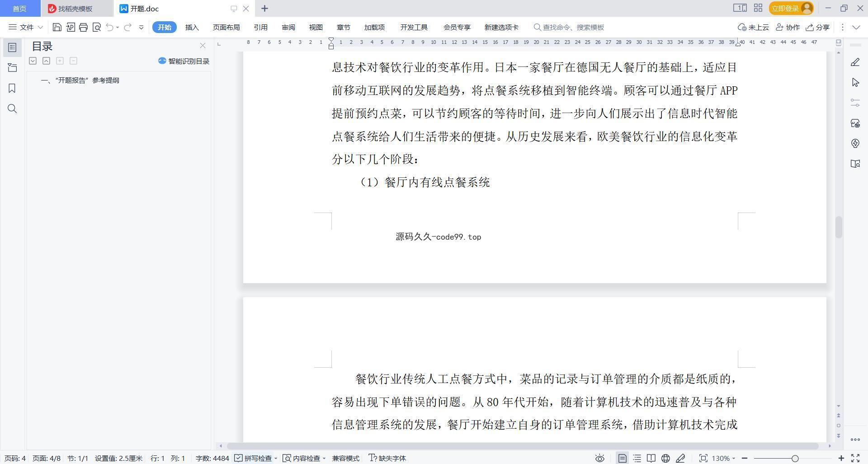Switch to outline view
This screenshot has height=464, width=868.
[637, 458]
